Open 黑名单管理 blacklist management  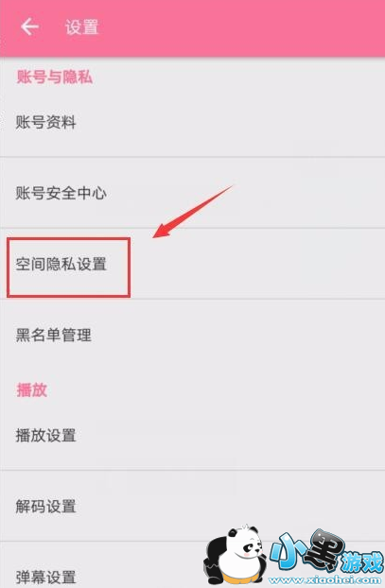[x=193, y=335]
